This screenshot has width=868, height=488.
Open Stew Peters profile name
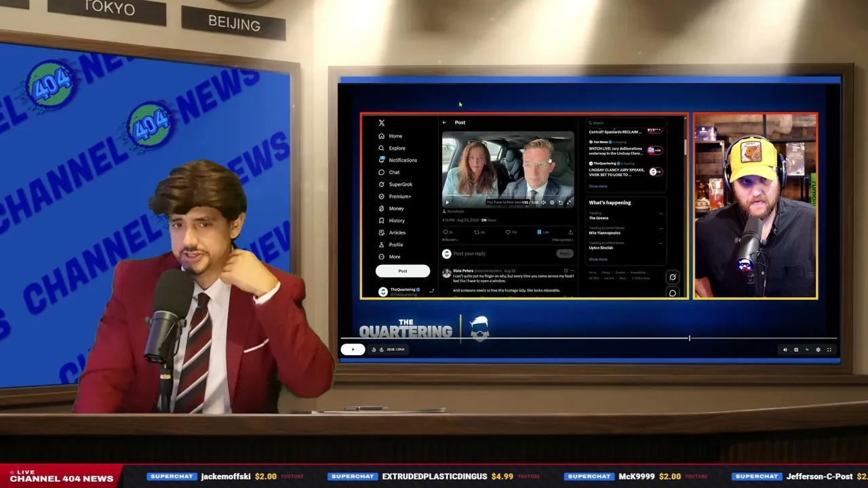463,270
